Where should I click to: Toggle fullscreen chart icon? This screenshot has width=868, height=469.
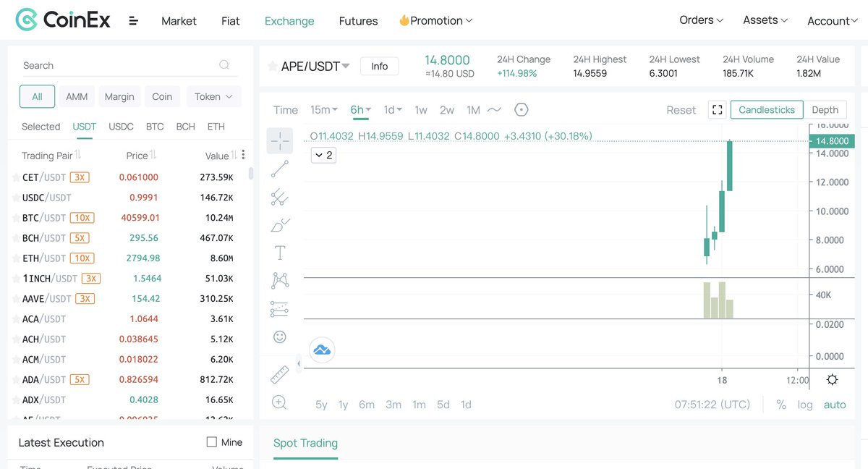click(718, 110)
